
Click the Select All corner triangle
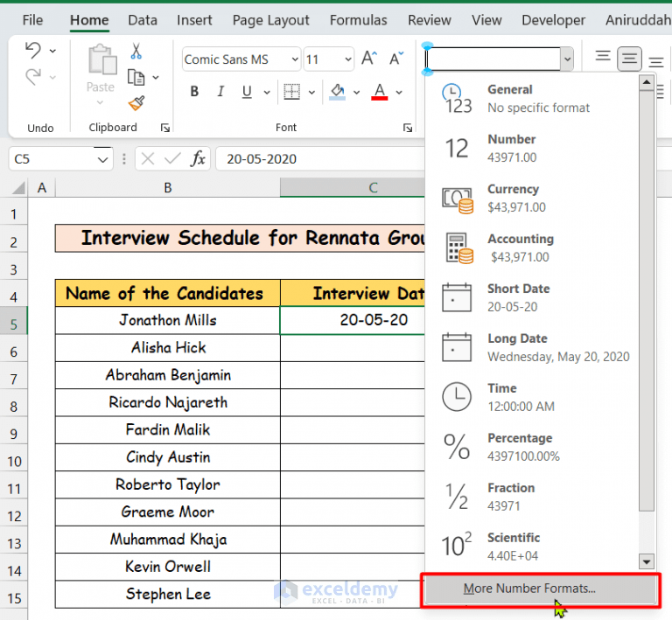click(17, 187)
